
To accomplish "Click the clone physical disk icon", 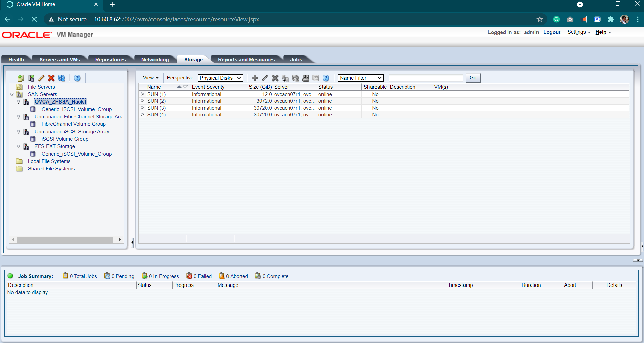I will coord(285,78).
